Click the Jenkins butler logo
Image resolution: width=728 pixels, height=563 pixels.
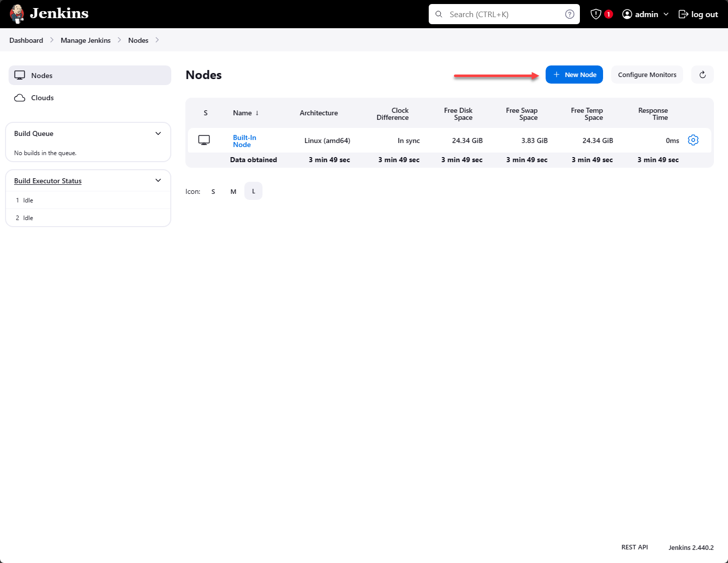click(17, 14)
